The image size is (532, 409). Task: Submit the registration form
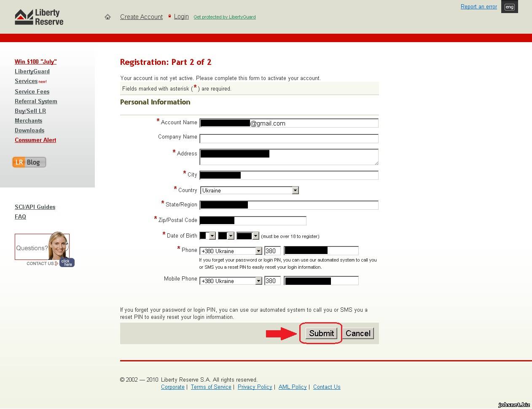(321, 333)
